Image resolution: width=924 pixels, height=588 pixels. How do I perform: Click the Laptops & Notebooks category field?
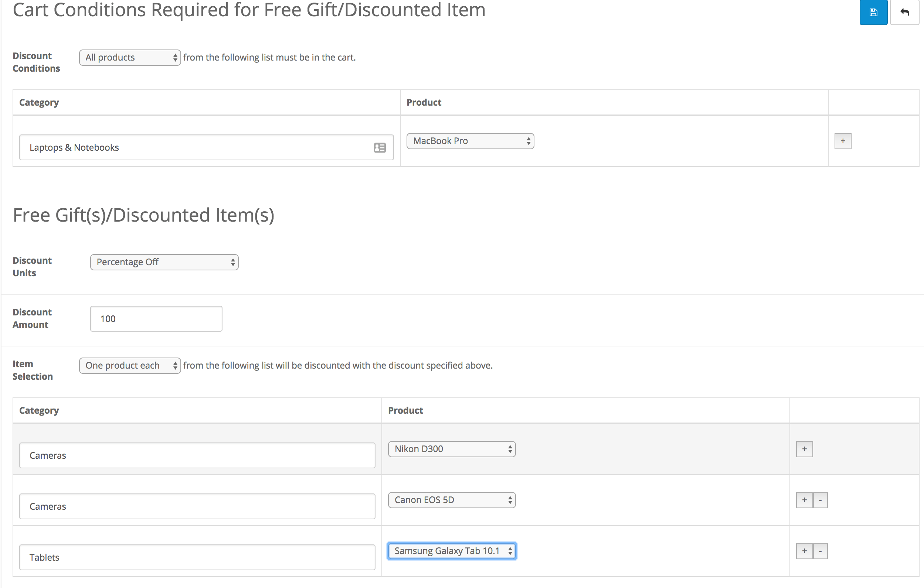207,147
